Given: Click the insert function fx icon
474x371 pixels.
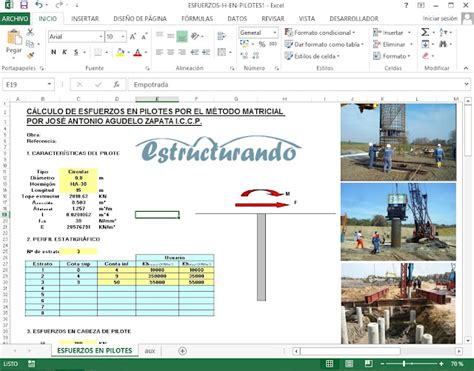Looking at the screenshot, I should click(x=116, y=85).
